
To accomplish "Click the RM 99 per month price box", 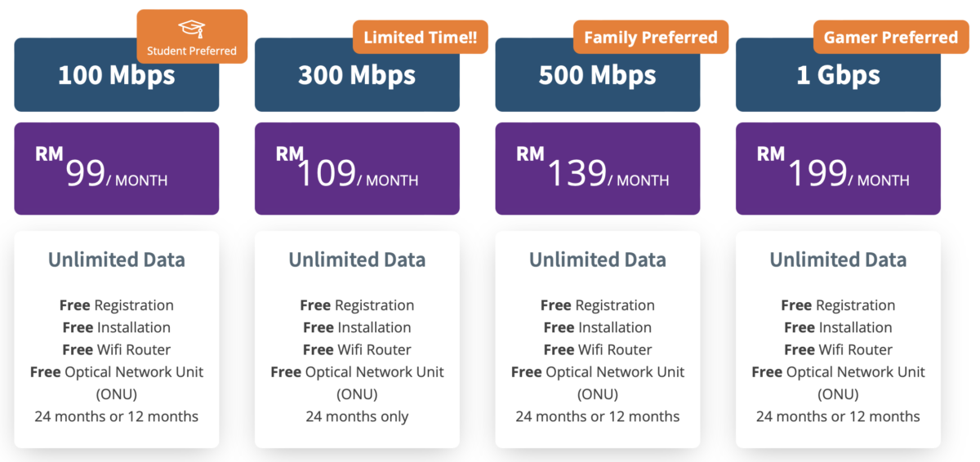I will [117, 169].
